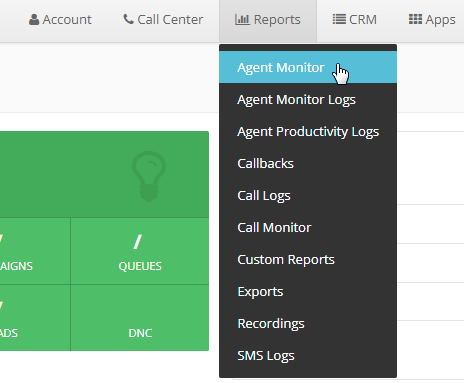Image resolution: width=464 pixels, height=383 pixels.
Task: Click the Account person icon
Action: point(34,20)
